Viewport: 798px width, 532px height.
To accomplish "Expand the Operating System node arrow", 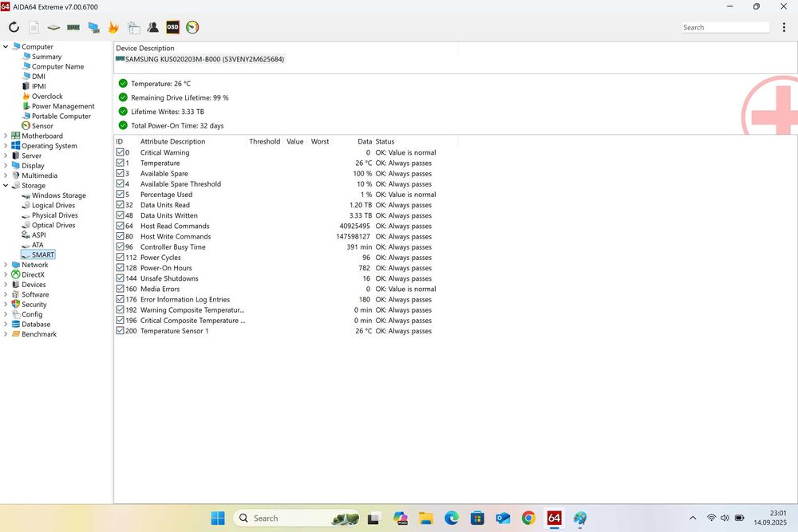I will click(x=6, y=145).
